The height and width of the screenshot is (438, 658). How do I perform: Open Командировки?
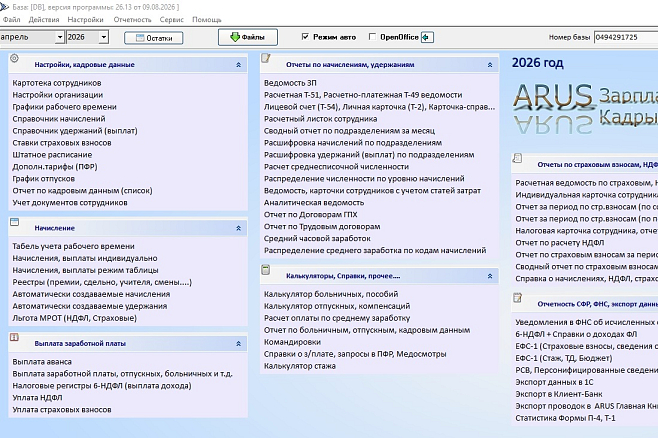(292, 342)
